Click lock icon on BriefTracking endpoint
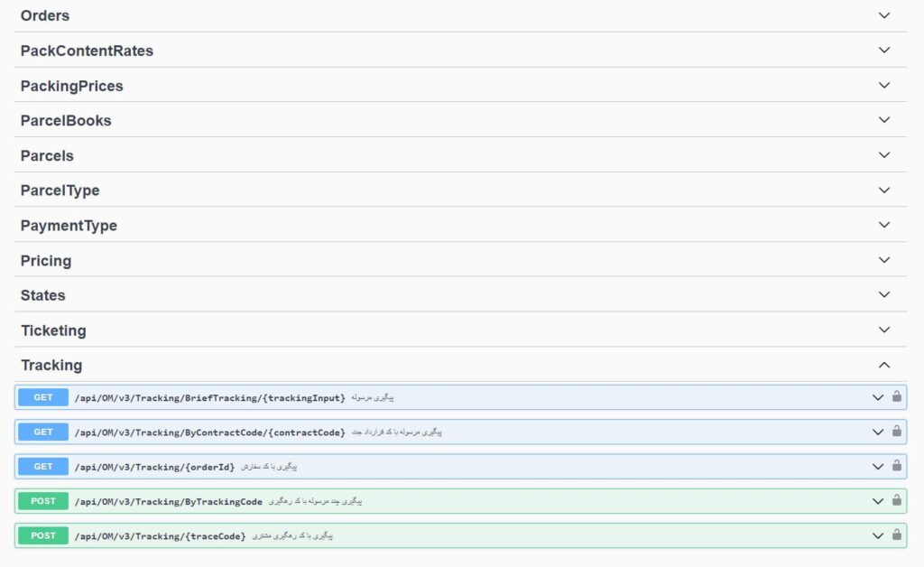This screenshot has height=567, width=924. pos(896,396)
